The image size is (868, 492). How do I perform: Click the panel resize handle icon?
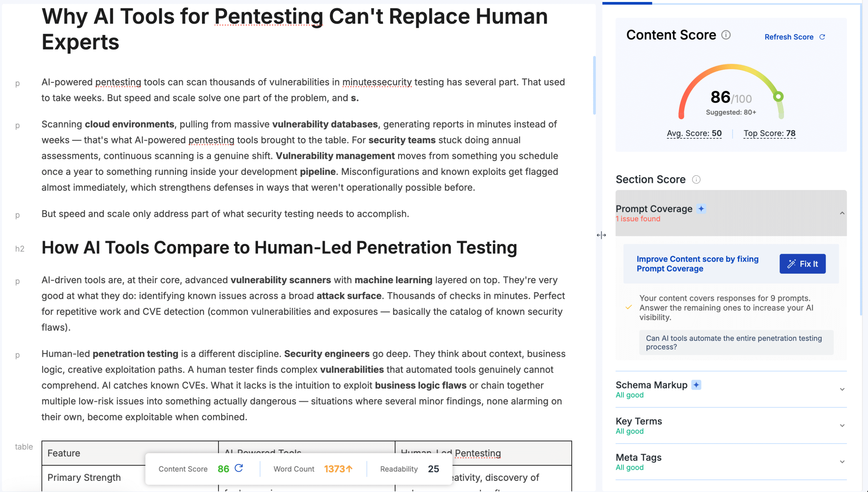[x=601, y=235]
